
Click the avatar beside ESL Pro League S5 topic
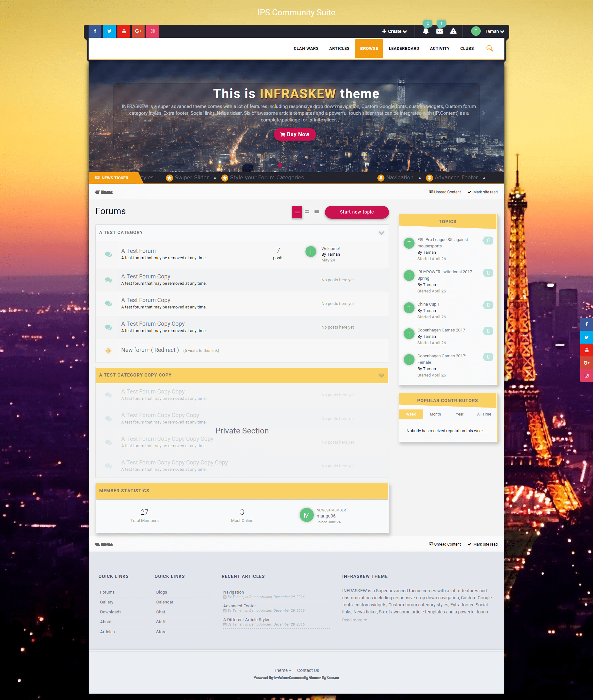coord(409,243)
